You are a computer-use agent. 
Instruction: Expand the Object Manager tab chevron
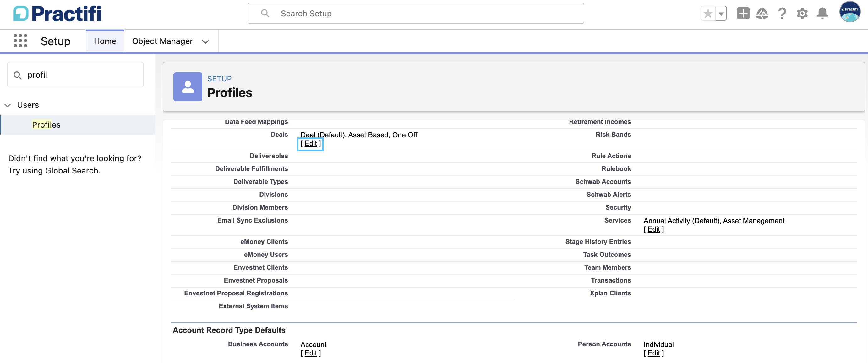point(205,41)
